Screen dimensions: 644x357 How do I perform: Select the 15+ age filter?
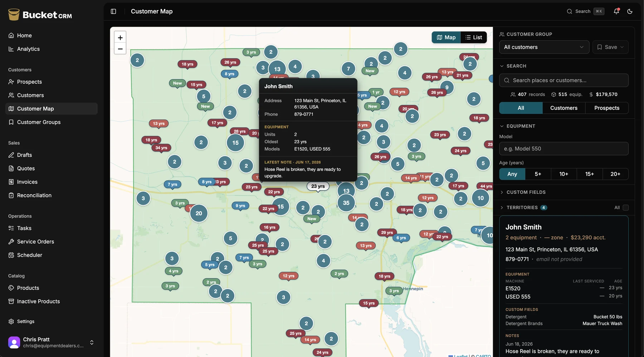tap(590, 174)
